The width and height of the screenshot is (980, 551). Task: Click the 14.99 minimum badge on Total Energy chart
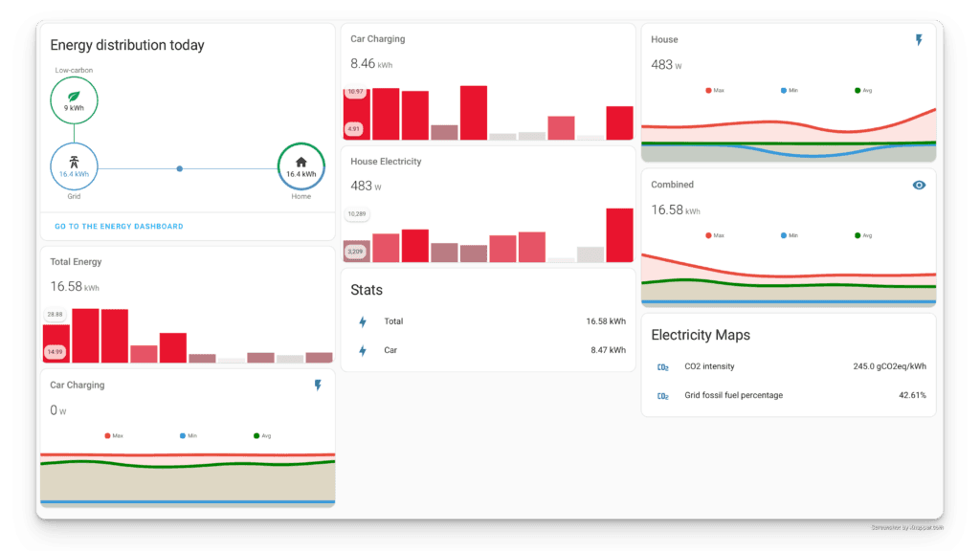click(x=56, y=352)
